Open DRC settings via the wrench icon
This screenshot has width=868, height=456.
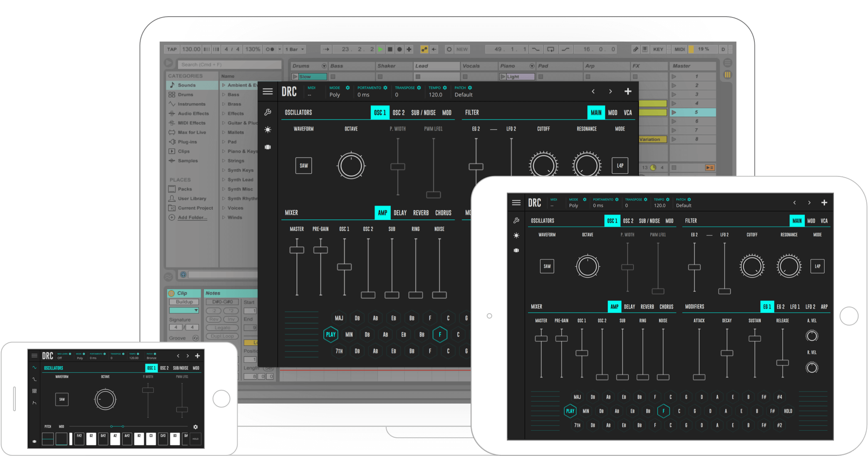[268, 112]
